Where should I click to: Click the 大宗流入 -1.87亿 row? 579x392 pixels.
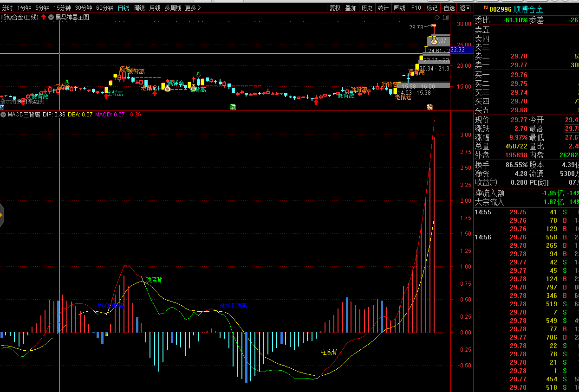pos(527,202)
